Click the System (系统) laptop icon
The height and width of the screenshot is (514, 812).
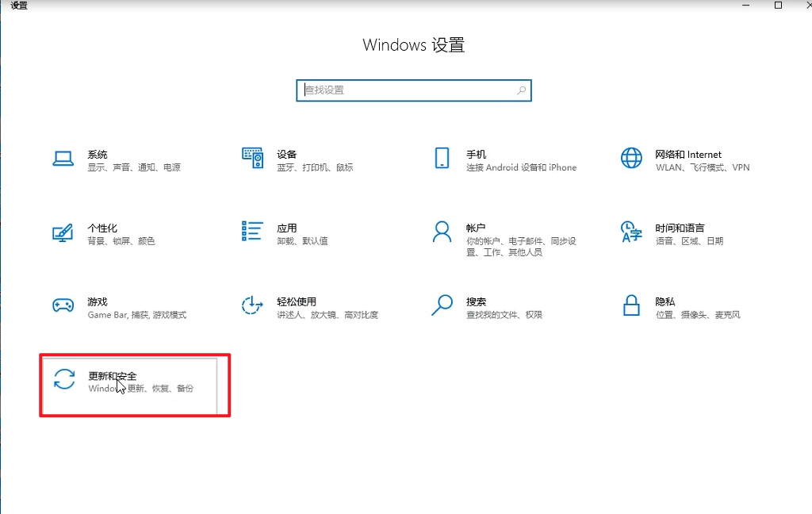click(x=63, y=159)
